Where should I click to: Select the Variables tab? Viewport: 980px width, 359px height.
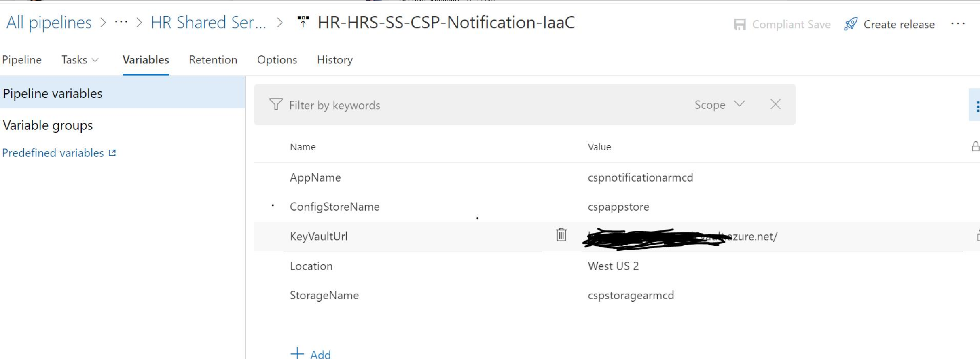coord(146,60)
